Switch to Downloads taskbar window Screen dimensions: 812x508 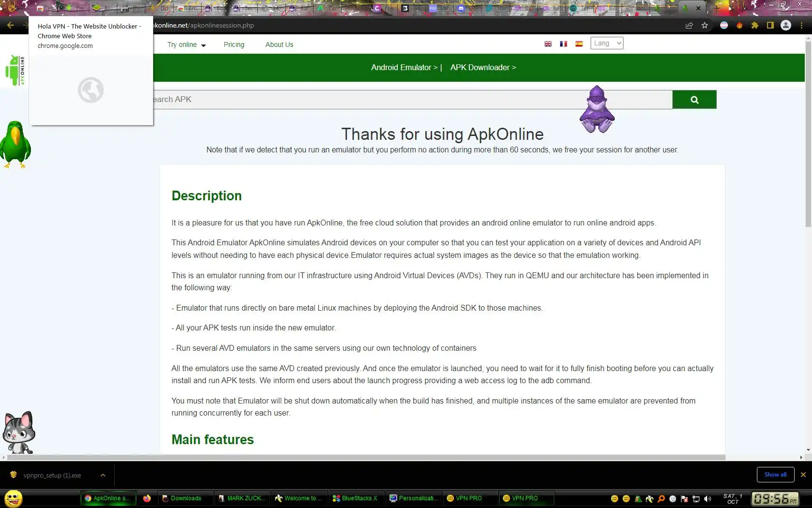[x=186, y=498]
